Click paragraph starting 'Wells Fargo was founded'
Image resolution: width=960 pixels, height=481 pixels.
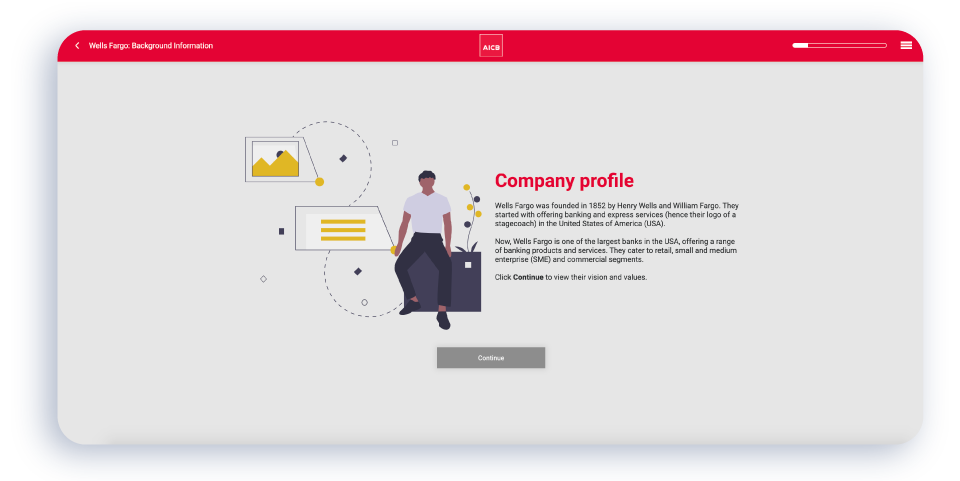[x=617, y=215]
